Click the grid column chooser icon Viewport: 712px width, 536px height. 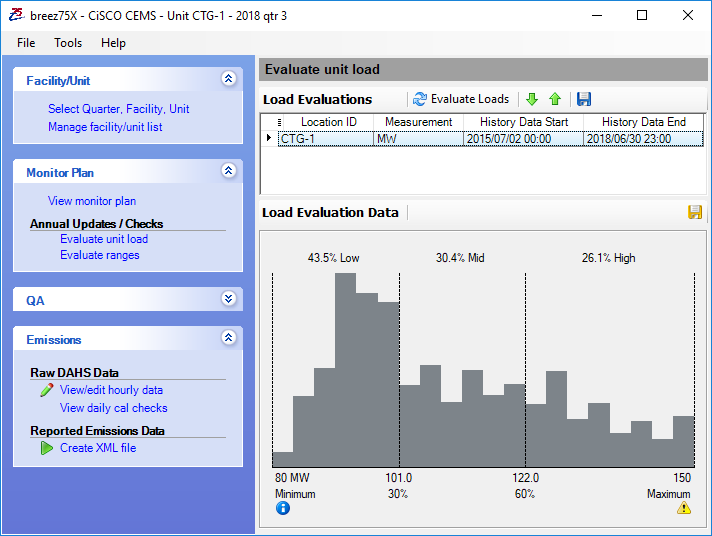(x=279, y=122)
